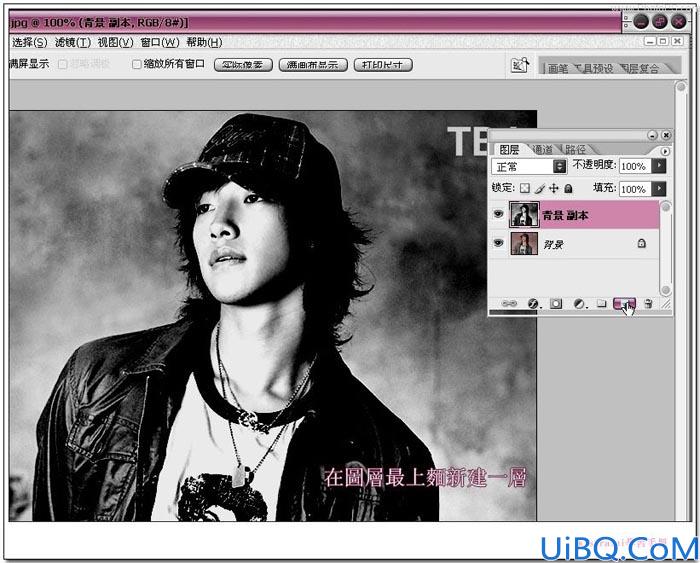Restore the Photoshop application window

click(x=659, y=21)
